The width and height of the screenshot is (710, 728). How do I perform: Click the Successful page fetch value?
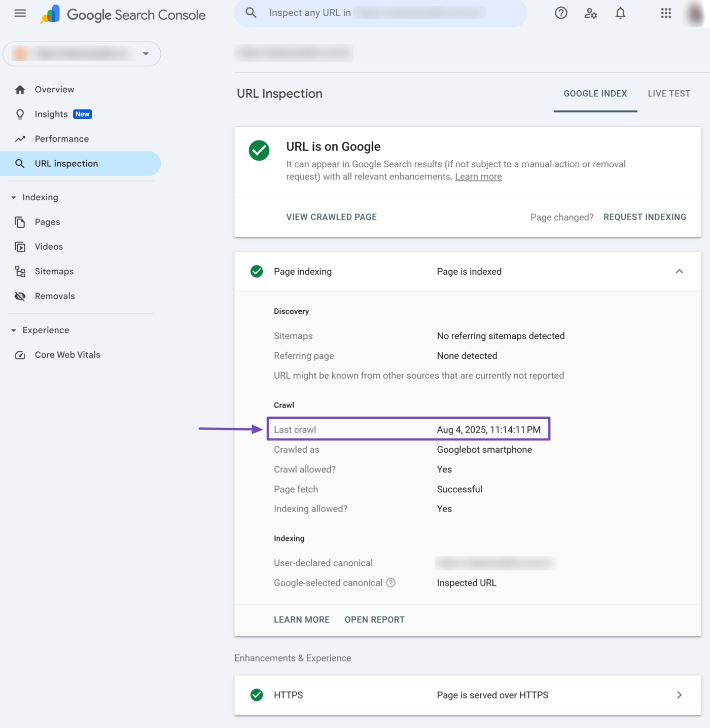(459, 489)
